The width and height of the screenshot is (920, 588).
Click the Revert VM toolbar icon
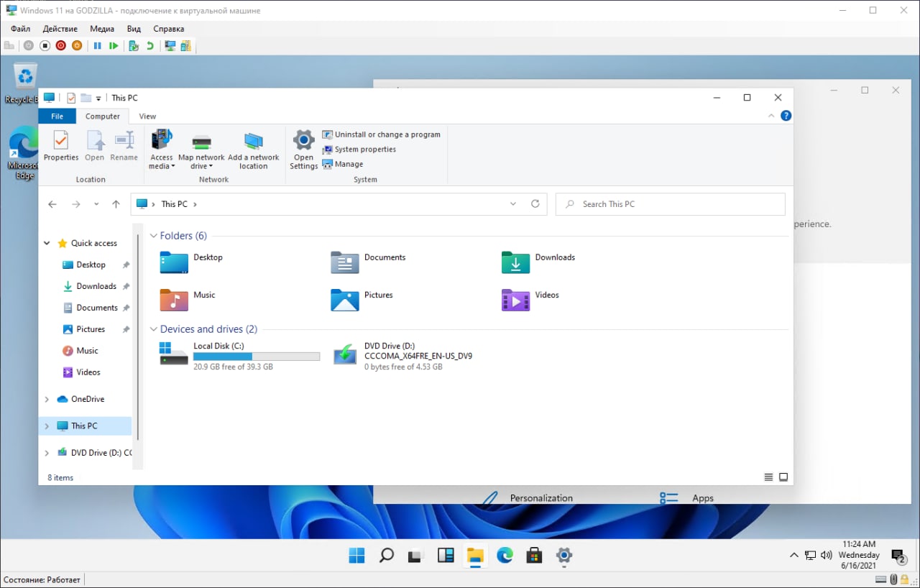tap(150, 46)
